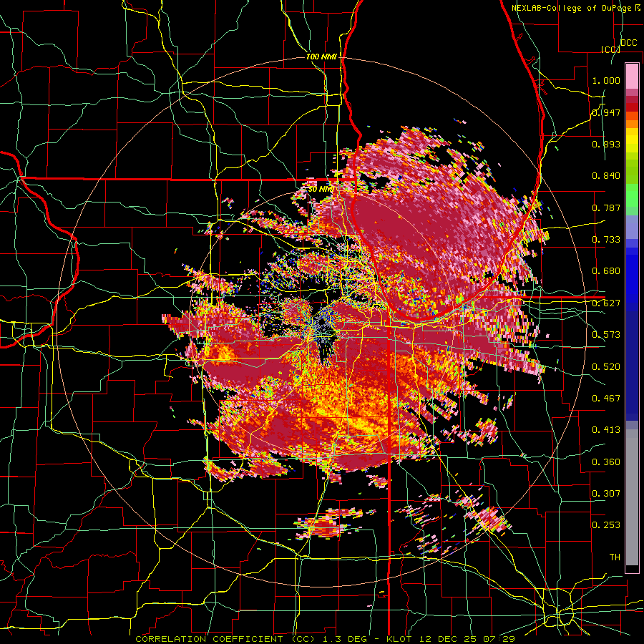Viewport: 644px width, 644px height.
Task: Click the 0.680 scale value
Action: click(x=606, y=271)
